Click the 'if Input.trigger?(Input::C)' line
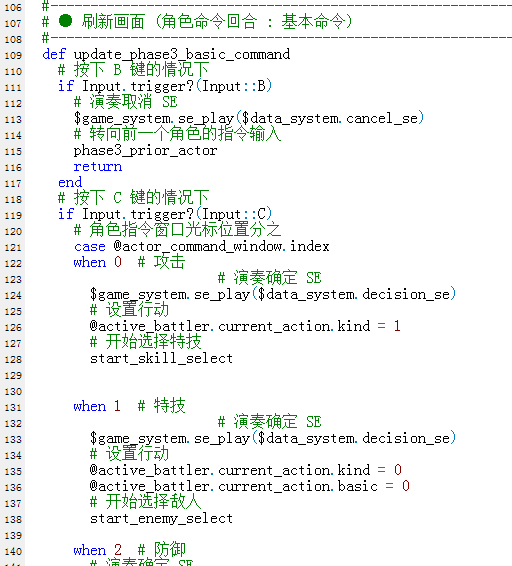 point(165,214)
